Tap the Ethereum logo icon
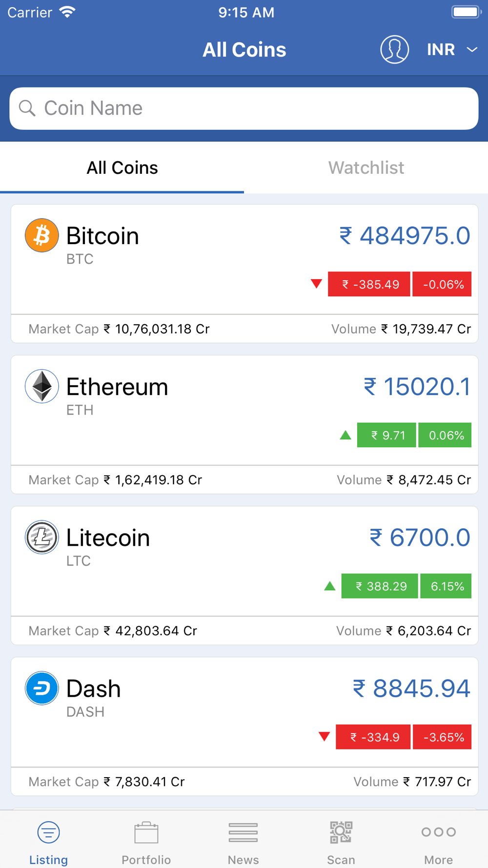Viewport: 488px width, 868px height. [42, 386]
